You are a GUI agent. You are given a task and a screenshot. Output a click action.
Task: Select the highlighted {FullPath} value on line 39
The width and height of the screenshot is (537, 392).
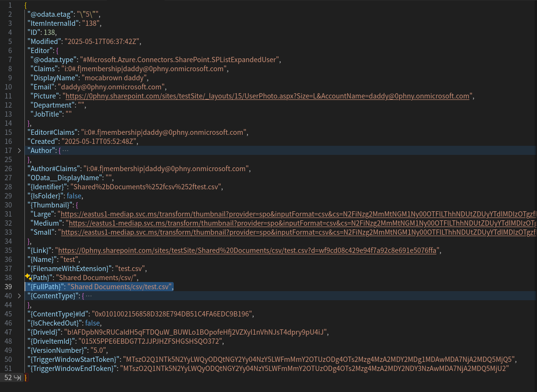pos(120,286)
